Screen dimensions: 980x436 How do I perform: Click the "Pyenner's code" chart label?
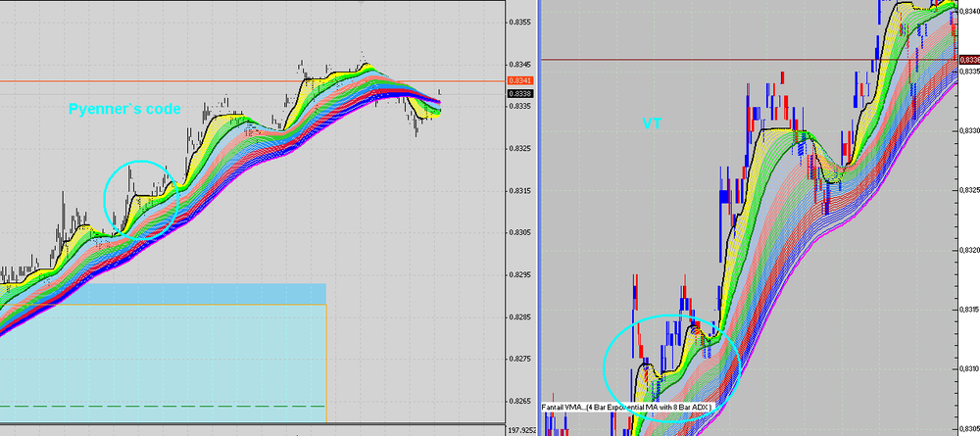tap(124, 109)
